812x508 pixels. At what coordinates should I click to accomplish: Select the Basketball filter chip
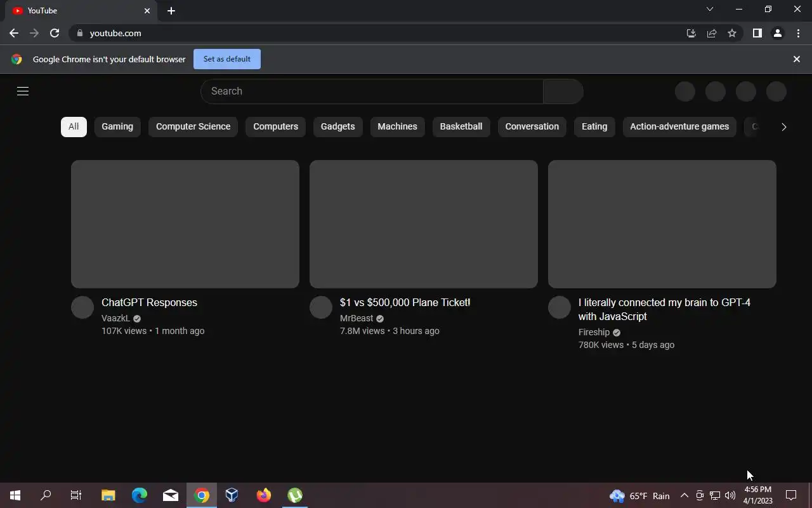(x=461, y=126)
